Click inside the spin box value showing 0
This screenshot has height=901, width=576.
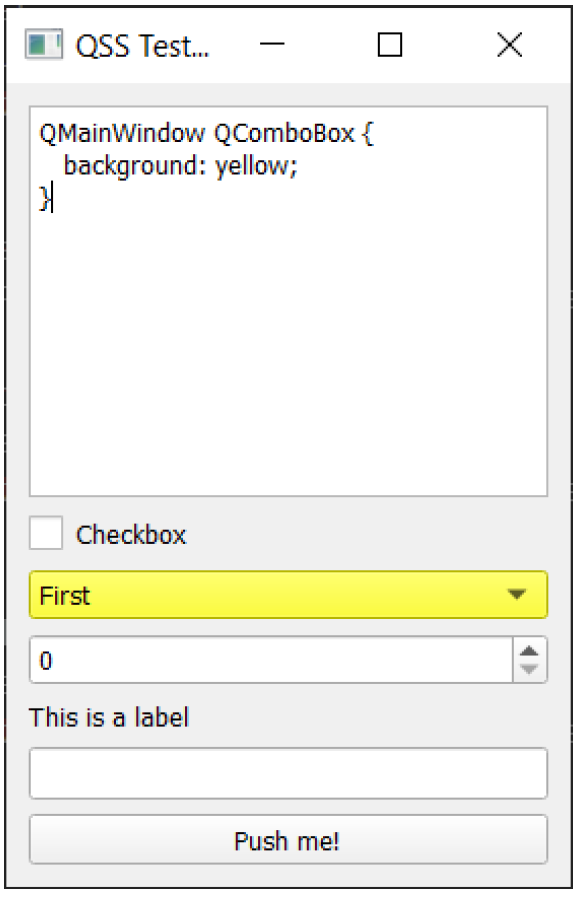click(x=270, y=660)
